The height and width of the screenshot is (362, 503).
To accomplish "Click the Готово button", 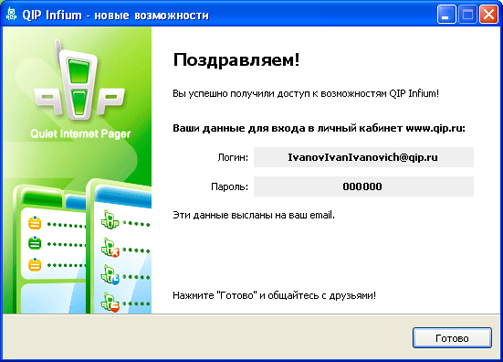I will tap(452, 338).
